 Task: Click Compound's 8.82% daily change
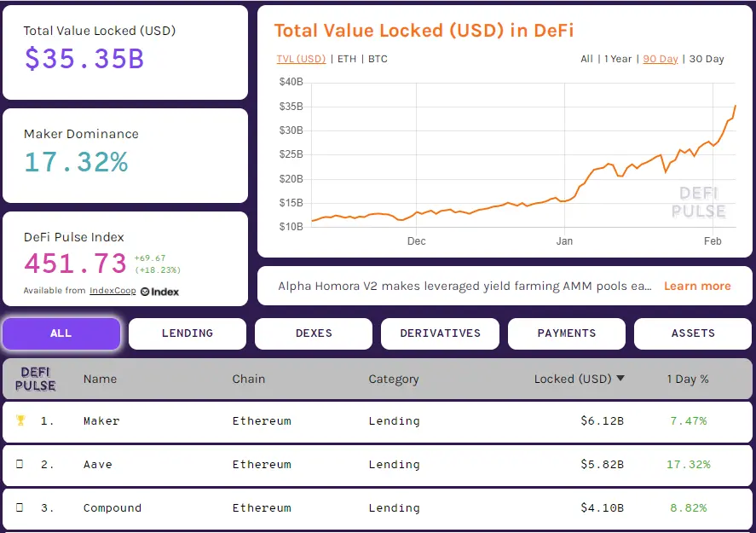tap(689, 508)
